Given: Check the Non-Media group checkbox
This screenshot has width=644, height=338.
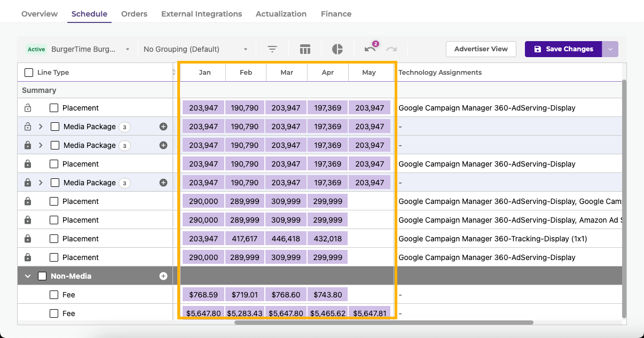Looking at the screenshot, I should (42, 276).
